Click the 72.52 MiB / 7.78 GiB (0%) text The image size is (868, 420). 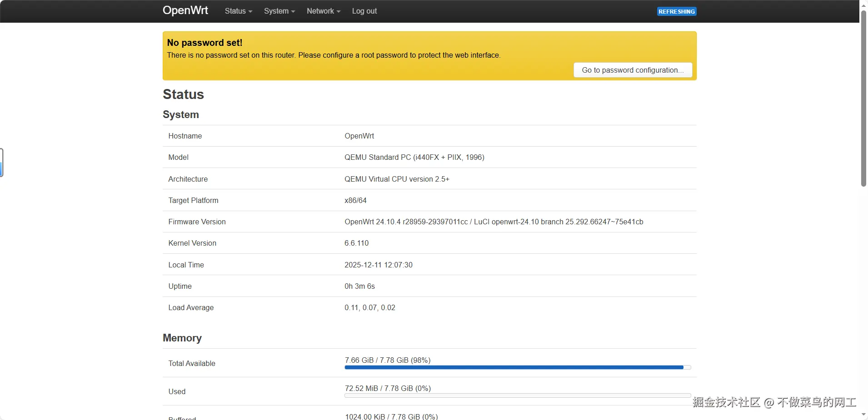pos(388,388)
